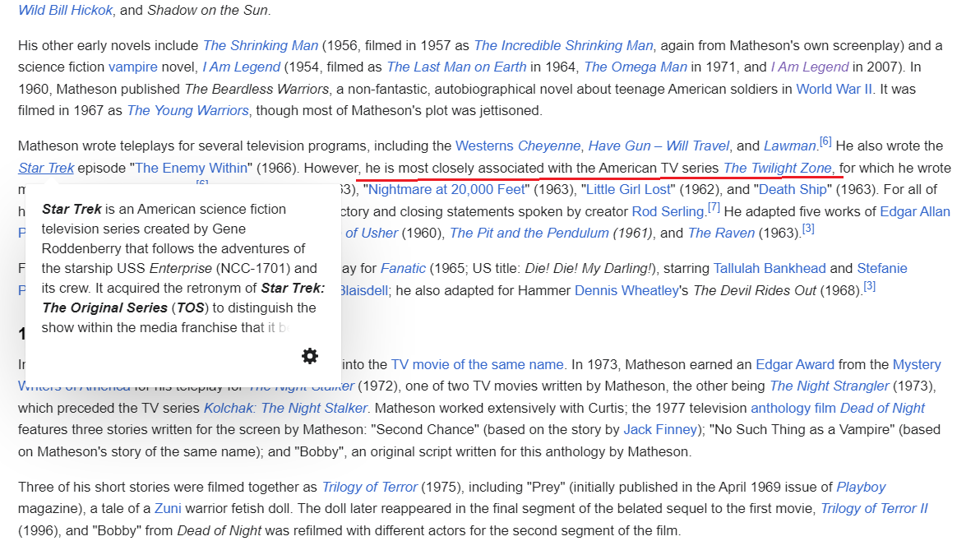Click the vampire link
The width and height of the screenshot is (980, 541).
[x=133, y=67]
